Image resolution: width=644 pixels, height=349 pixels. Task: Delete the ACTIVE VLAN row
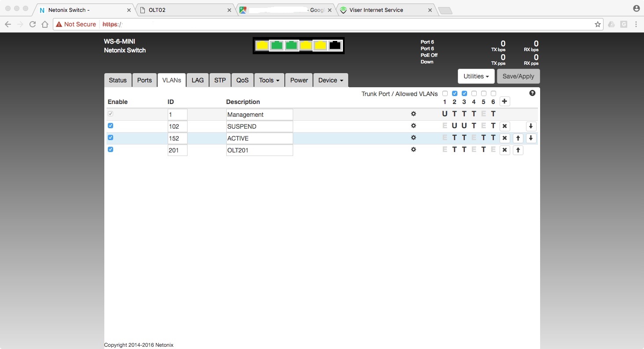point(505,138)
